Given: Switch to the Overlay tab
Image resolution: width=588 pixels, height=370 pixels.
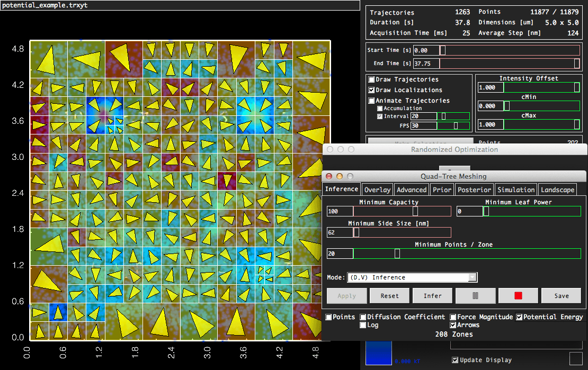Looking at the screenshot, I should click(377, 189).
